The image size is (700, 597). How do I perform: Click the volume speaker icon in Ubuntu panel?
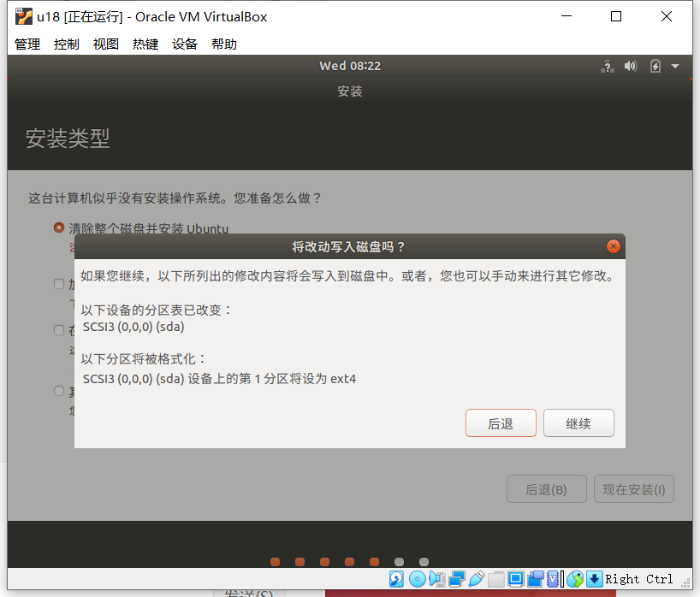632,66
